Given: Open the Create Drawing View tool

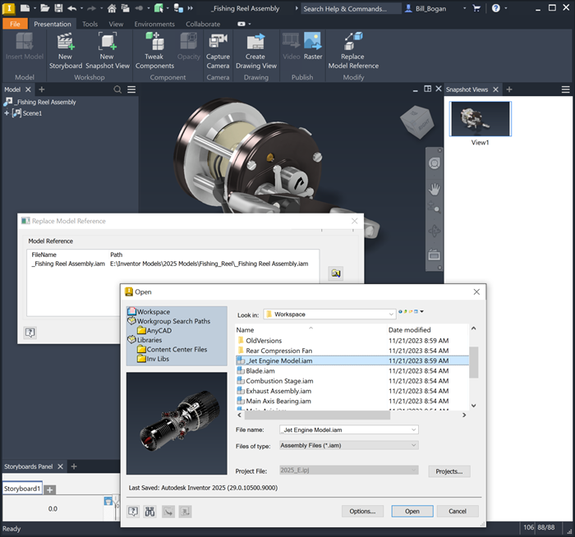Looking at the screenshot, I should [x=256, y=41].
